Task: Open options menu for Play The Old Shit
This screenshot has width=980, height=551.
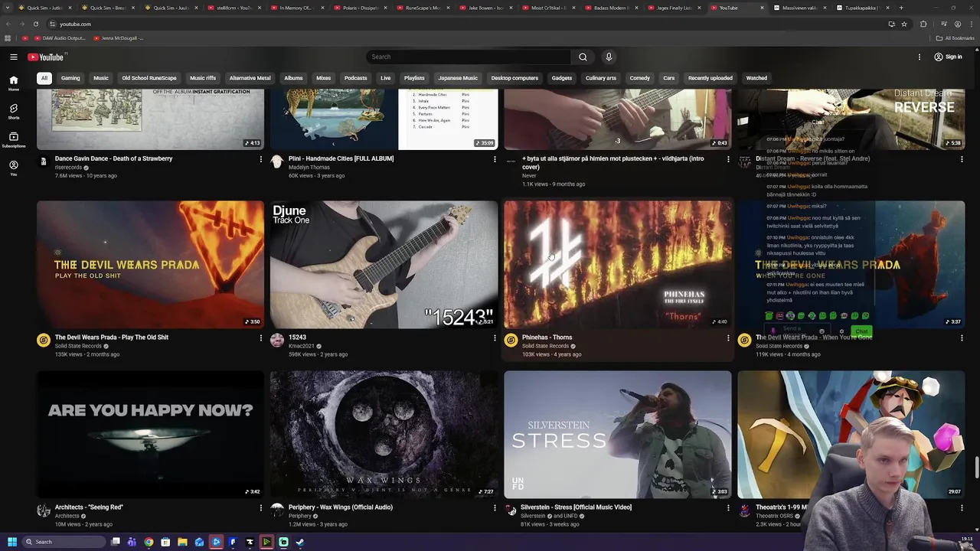Action: click(260, 337)
